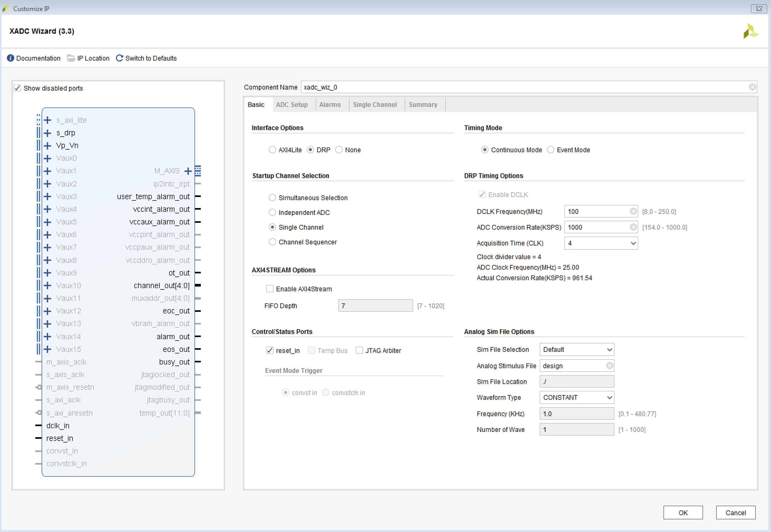The width and height of the screenshot is (771, 532).
Task: Clear the Component Name field with its X icon
Action: pyautogui.click(x=752, y=87)
